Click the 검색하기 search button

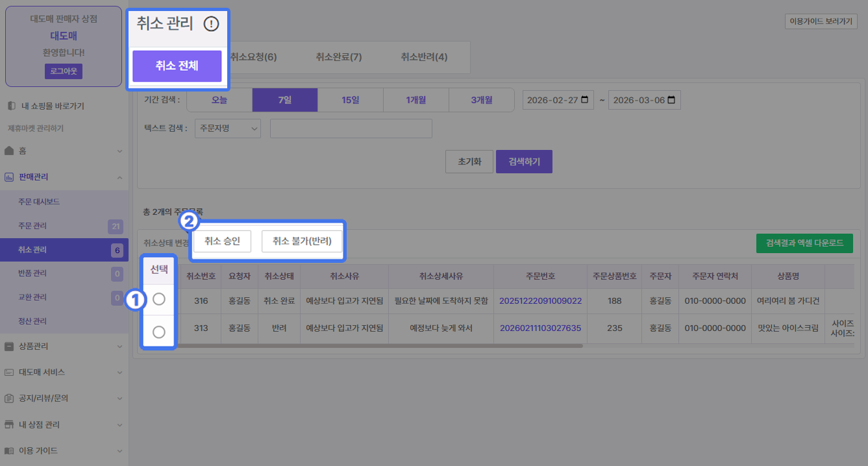point(523,162)
